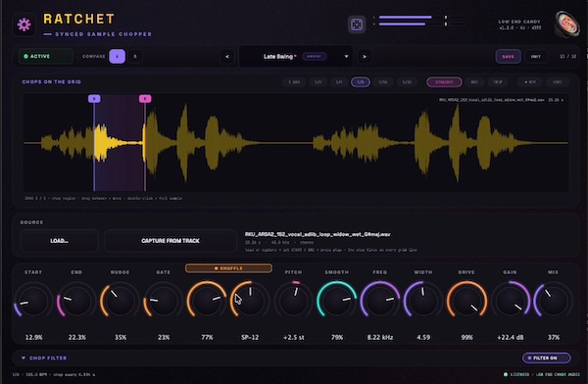588x384 pixels.
Task: Click the START knob at 12.9%
Action: 33,301
